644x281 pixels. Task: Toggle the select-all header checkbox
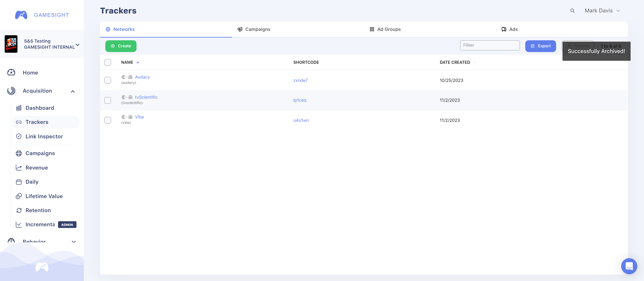click(108, 62)
